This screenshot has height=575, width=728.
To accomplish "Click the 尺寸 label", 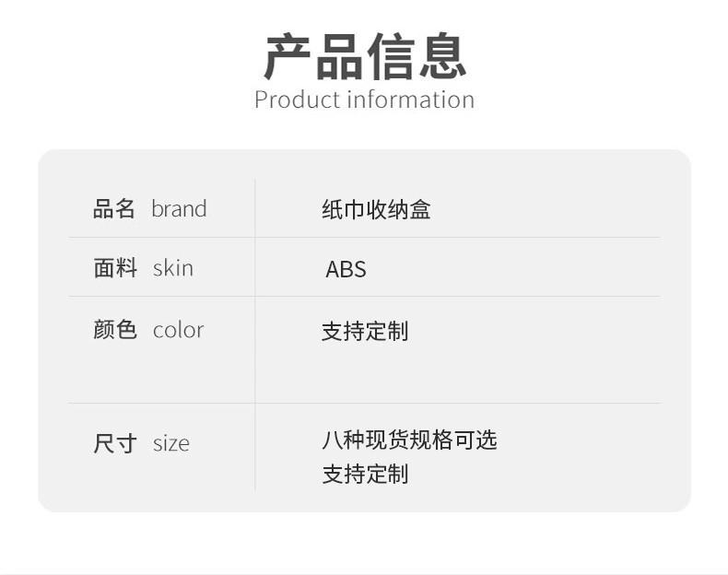I will click(114, 443).
